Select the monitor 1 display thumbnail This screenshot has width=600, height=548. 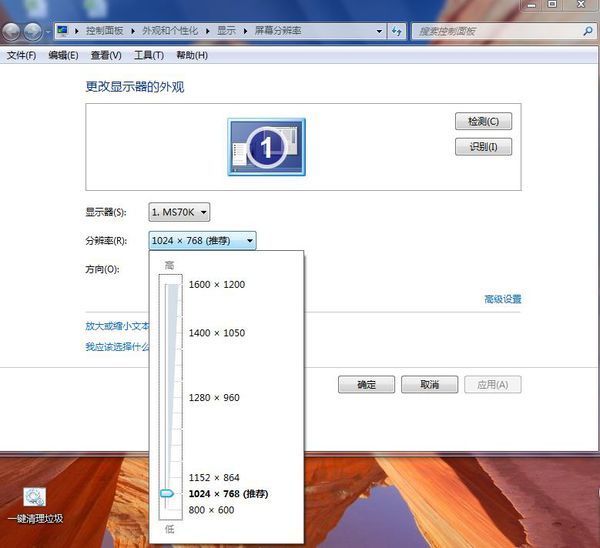267,147
